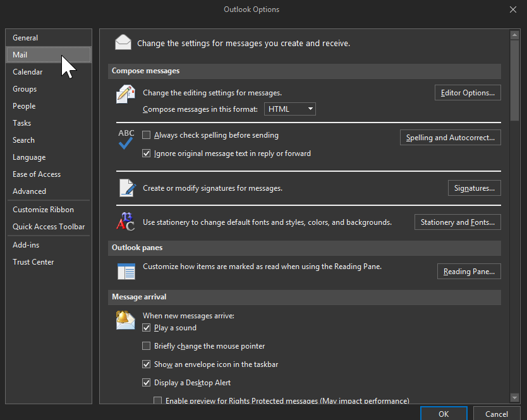The height and width of the screenshot is (420, 527).
Task: Open the Compose messages format dropdown
Action: 289,109
